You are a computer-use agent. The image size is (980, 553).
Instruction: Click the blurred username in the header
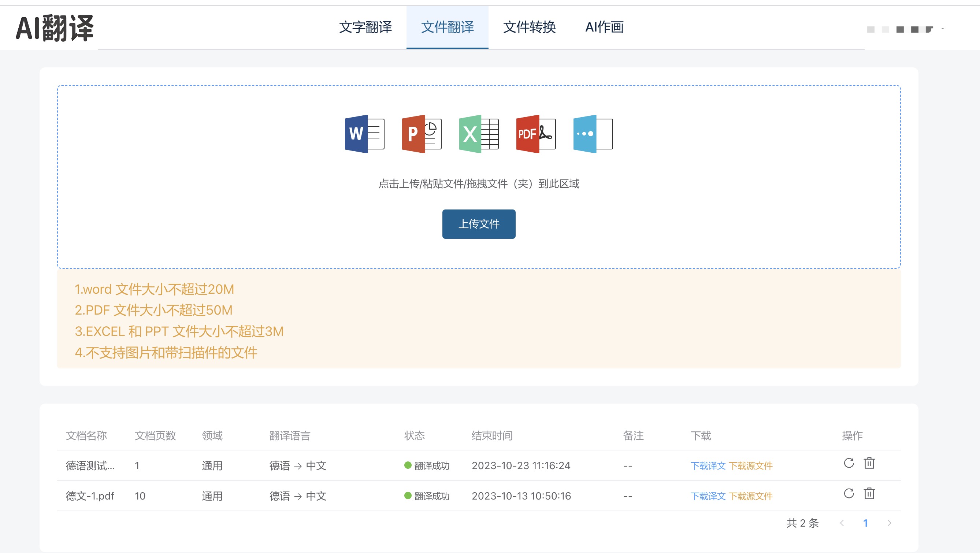[x=900, y=29]
